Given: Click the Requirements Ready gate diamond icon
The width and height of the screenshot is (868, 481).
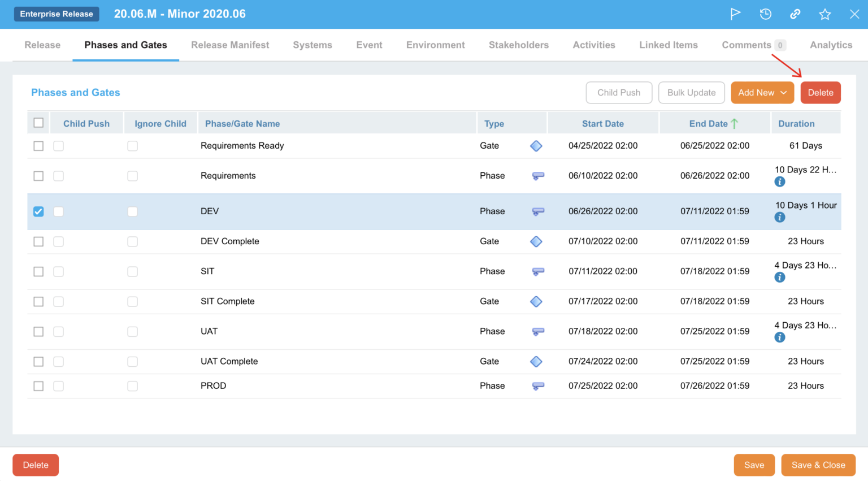Looking at the screenshot, I should tap(536, 146).
